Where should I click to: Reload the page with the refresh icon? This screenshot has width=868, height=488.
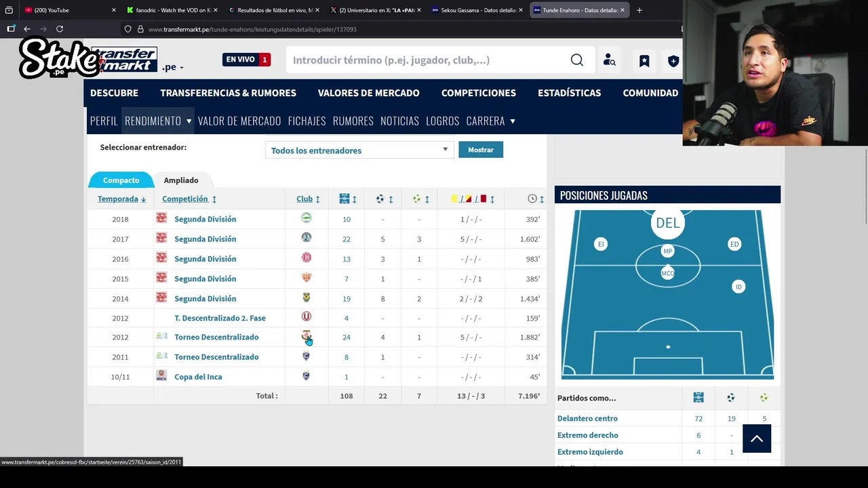click(60, 29)
